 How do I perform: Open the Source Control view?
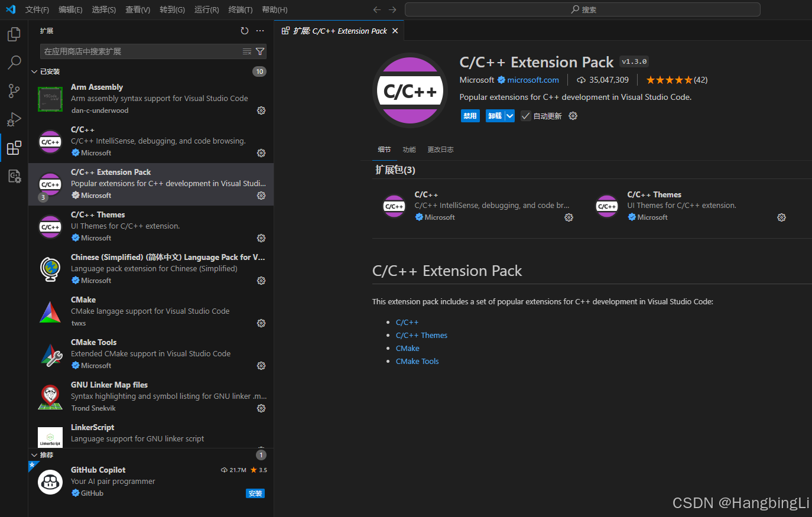14,90
